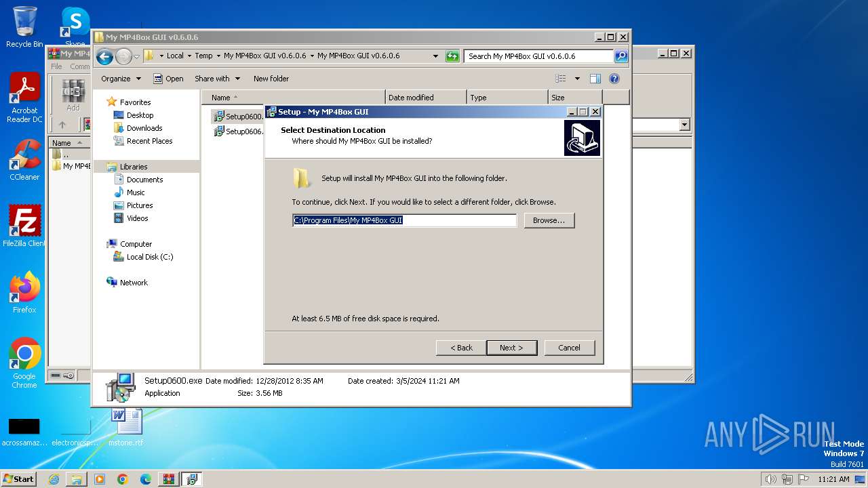Viewport: 868px width, 488px height.
Task: Open mstone.rtf desktop file
Action: tap(126, 427)
